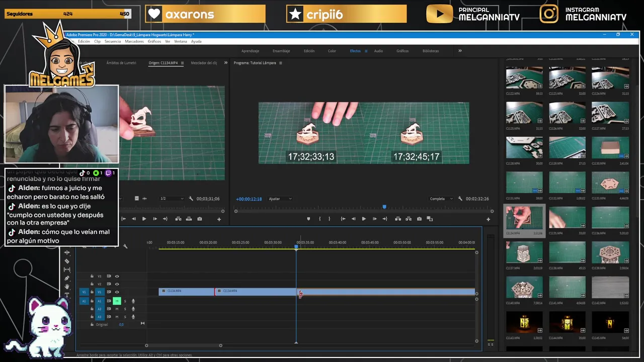
Task: Select the Pen tool
Action: [67, 278]
